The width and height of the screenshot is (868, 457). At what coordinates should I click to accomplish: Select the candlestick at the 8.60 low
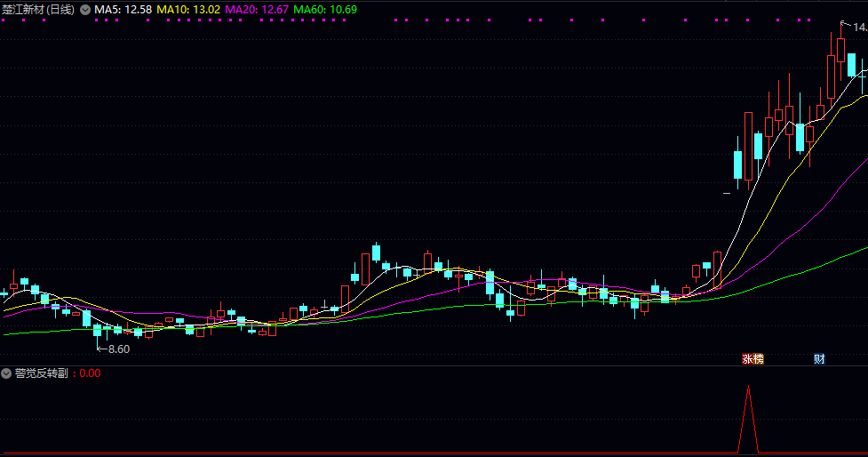click(x=98, y=332)
